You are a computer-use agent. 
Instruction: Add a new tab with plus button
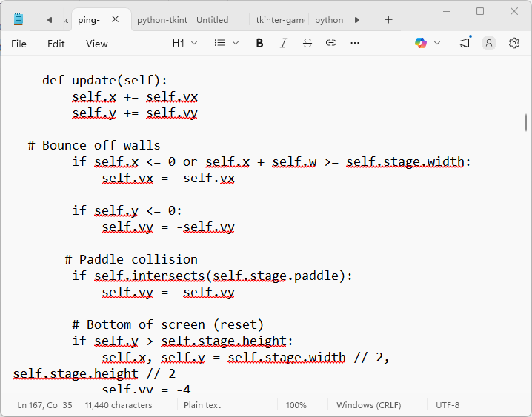tap(388, 20)
